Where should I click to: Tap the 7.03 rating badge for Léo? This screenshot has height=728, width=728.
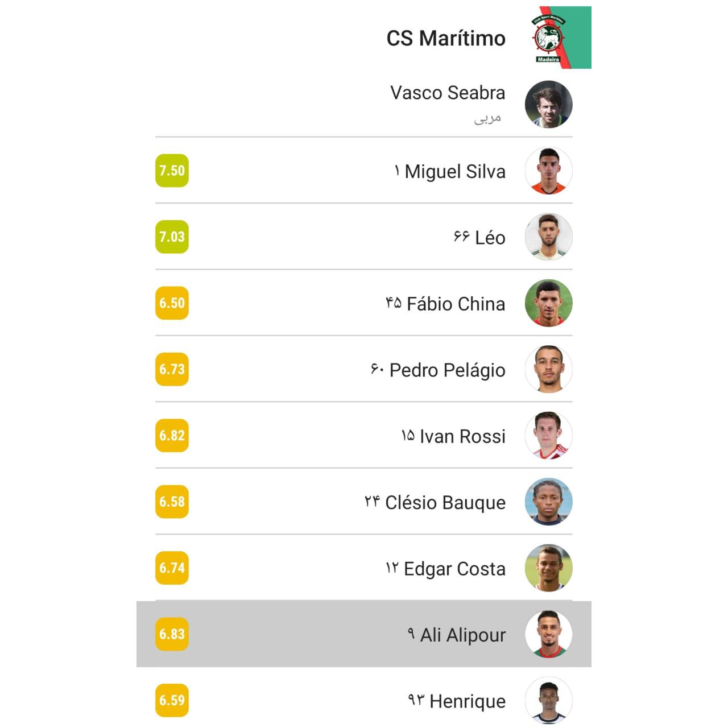pyautogui.click(x=172, y=237)
